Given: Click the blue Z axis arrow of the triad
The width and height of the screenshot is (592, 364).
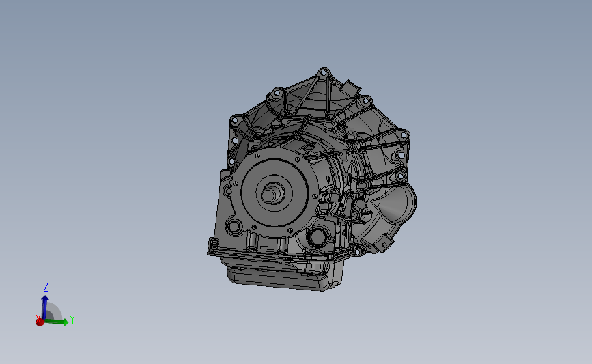Looking at the screenshot, I should (x=44, y=307).
